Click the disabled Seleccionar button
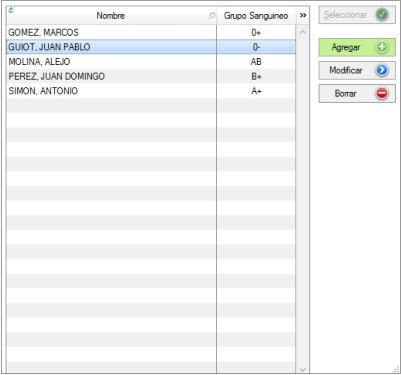The width and height of the screenshot is (401, 375). pyautogui.click(x=357, y=15)
